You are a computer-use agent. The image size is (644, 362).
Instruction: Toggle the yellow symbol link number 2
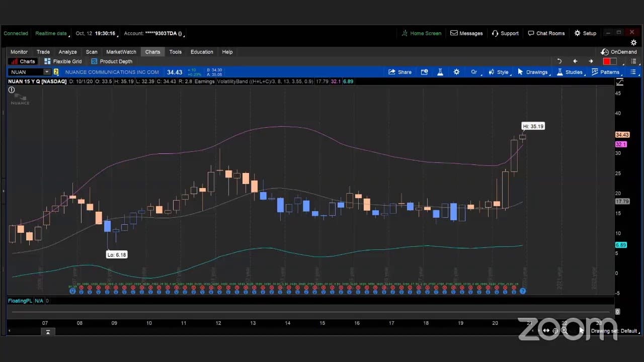click(x=56, y=72)
